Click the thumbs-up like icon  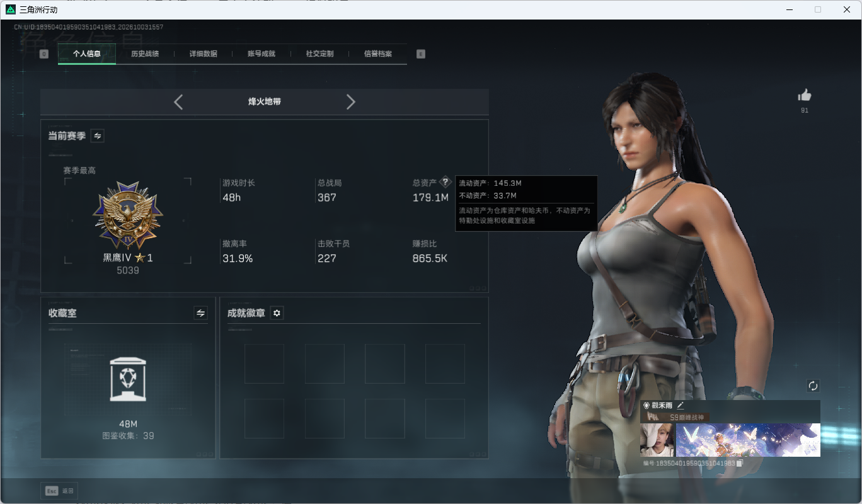coord(805,95)
